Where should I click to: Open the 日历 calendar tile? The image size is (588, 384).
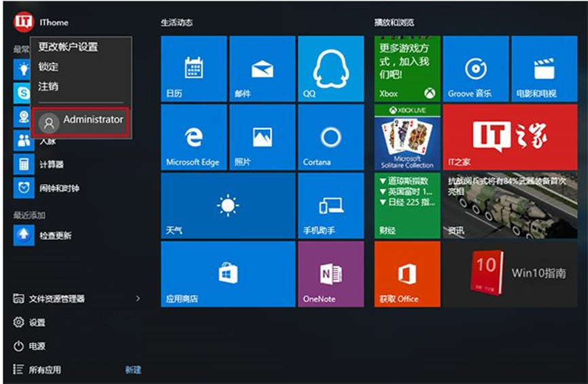(194, 68)
